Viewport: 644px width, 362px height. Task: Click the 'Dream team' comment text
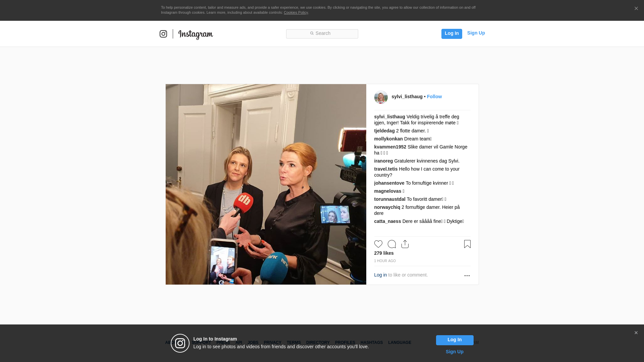pos(417,139)
